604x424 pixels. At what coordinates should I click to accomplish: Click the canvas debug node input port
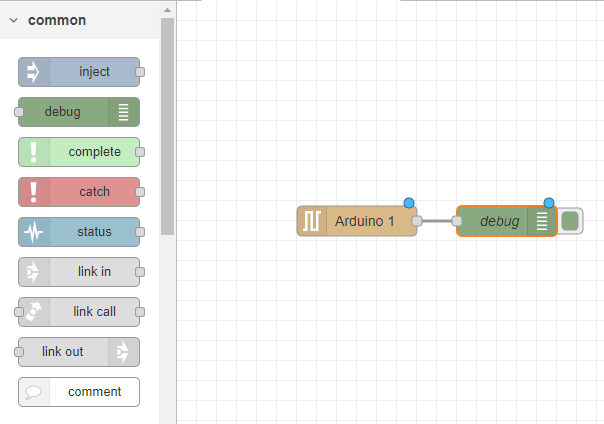(457, 221)
